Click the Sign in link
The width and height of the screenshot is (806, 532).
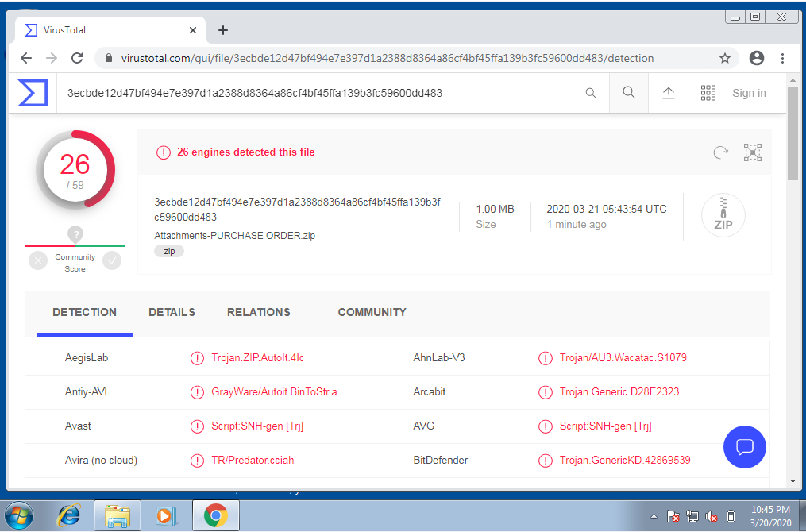[x=749, y=93]
